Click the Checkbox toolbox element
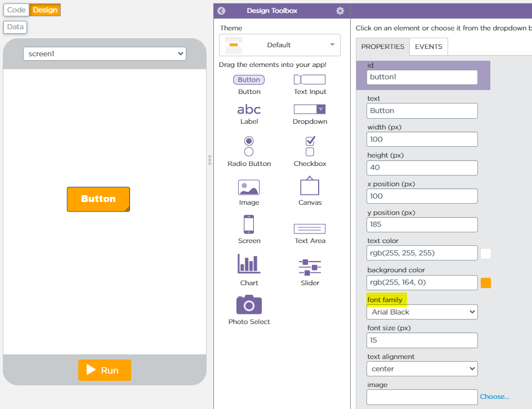The image size is (532, 409). [310, 146]
